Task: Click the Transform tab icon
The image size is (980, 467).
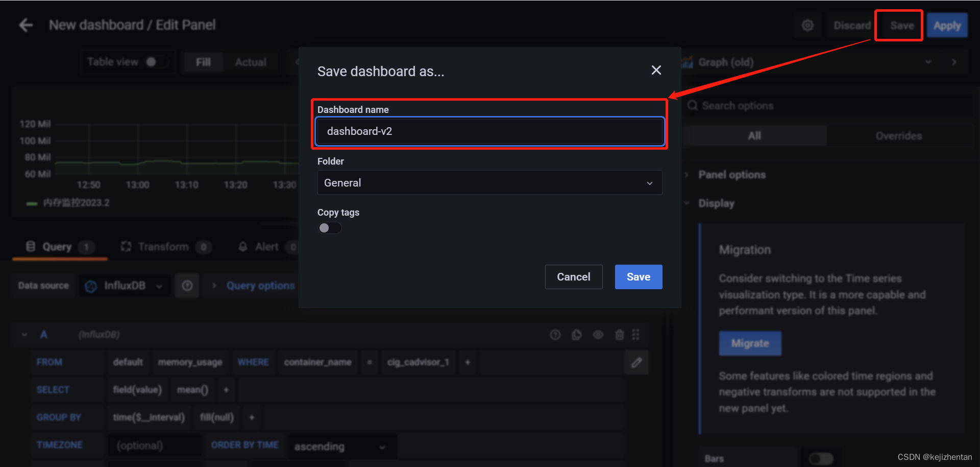Action: click(126, 247)
